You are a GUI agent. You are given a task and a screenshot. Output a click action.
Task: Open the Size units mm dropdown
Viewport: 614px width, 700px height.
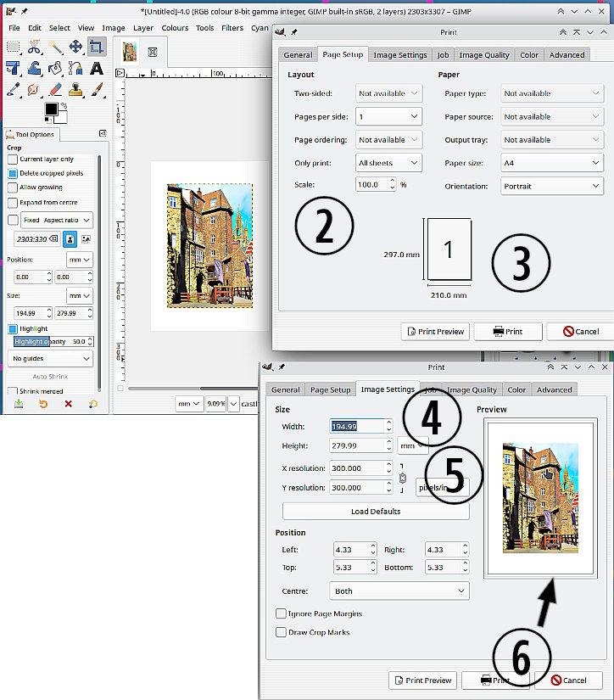pos(80,295)
